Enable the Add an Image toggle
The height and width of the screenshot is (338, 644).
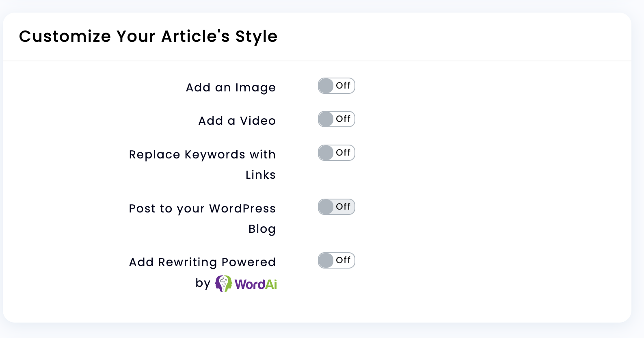pos(337,86)
